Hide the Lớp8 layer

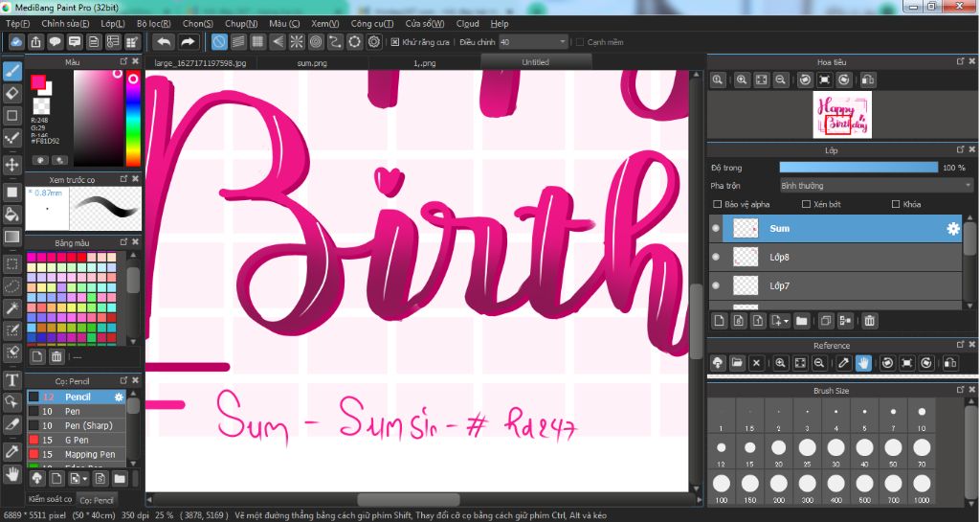[716, 257]
